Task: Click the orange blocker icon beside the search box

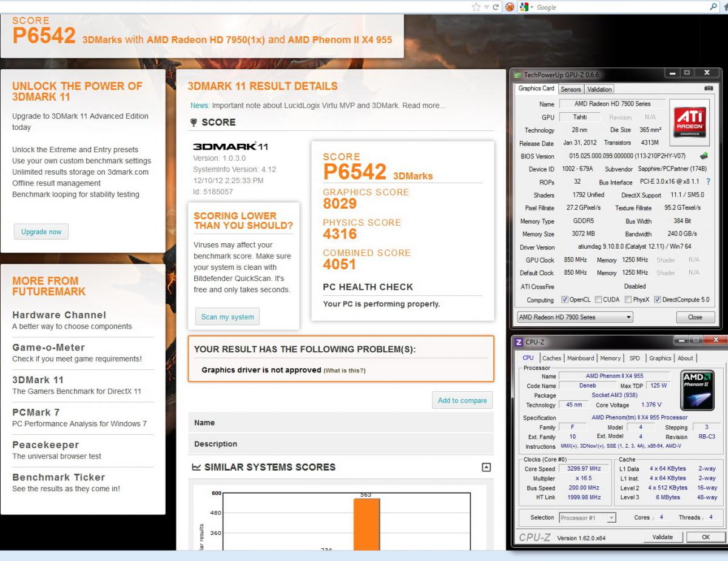Action: tap(510, 7)
